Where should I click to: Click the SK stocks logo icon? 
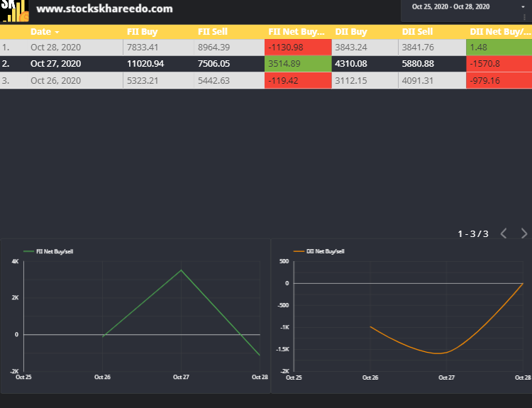14,11
